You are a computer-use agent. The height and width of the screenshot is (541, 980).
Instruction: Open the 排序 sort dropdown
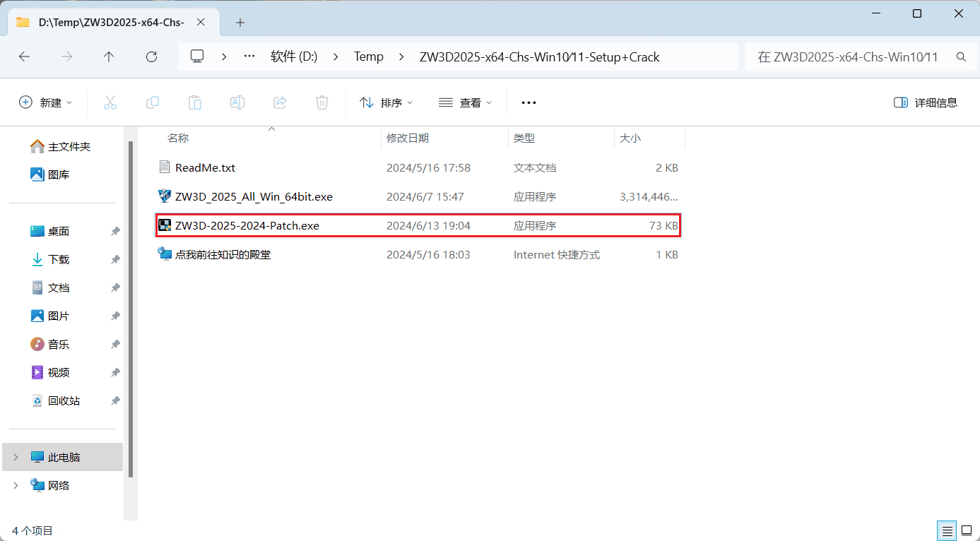[x=386, y=102]
